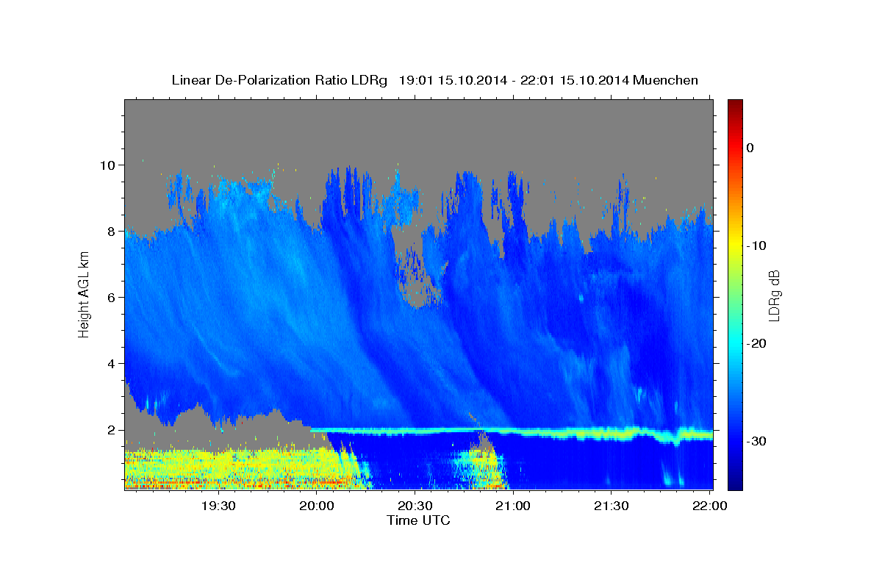Click the 22:00 time tick label

[710, 506]
